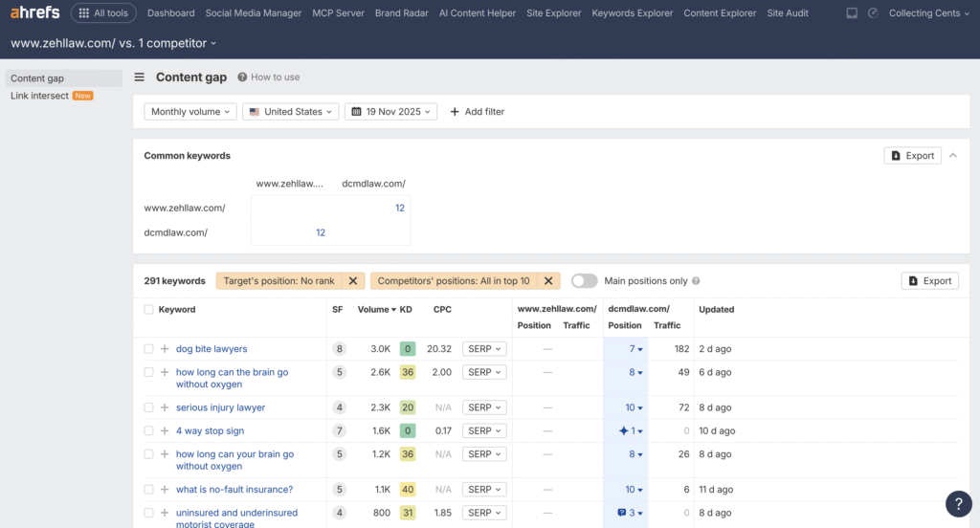Screen dimensions: 980x528
Task: Open the 4 way stop sign keyword link
Action: pos(210,431)
